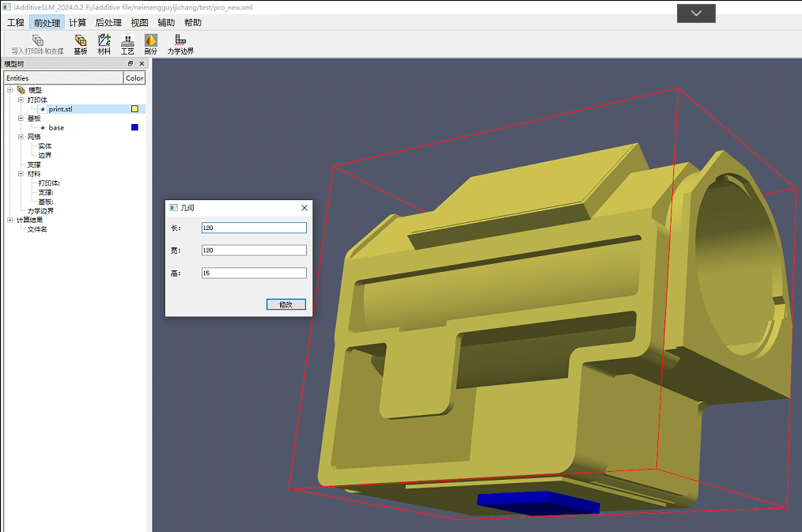Open the 基板 baseplate tool
Viewport: 802px width, 532px height.
point(81,44)
